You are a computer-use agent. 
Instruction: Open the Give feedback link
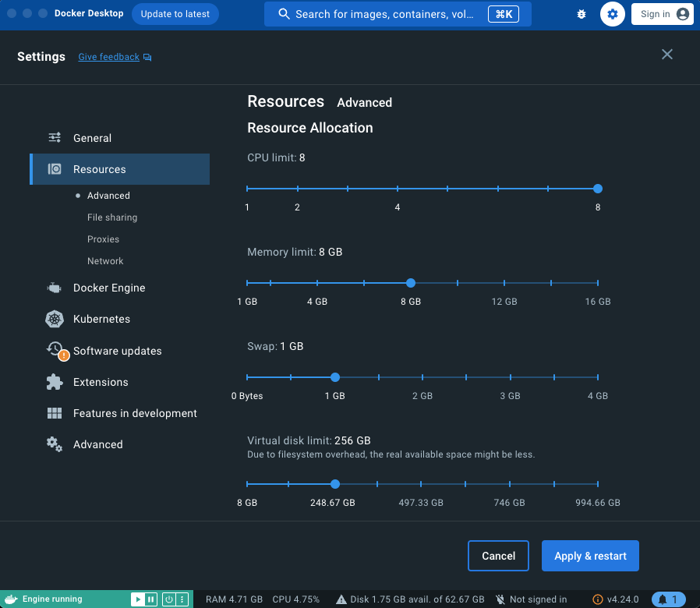click(x=108, y=57)
